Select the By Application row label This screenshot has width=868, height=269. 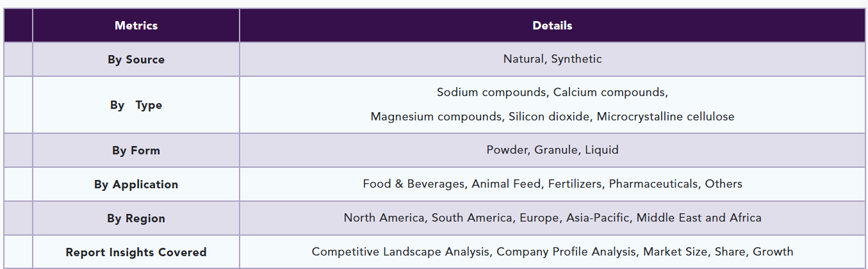click(x=136, y=184)
